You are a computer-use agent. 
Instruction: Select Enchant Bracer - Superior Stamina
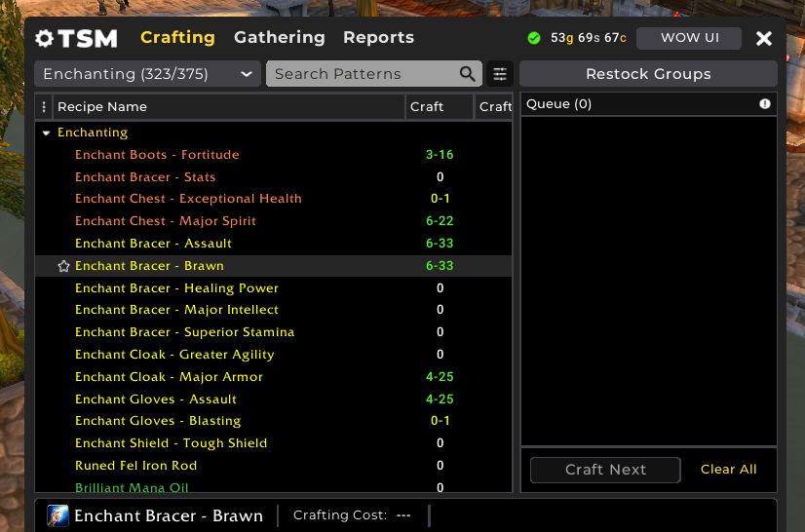click(x=273, y=332)
